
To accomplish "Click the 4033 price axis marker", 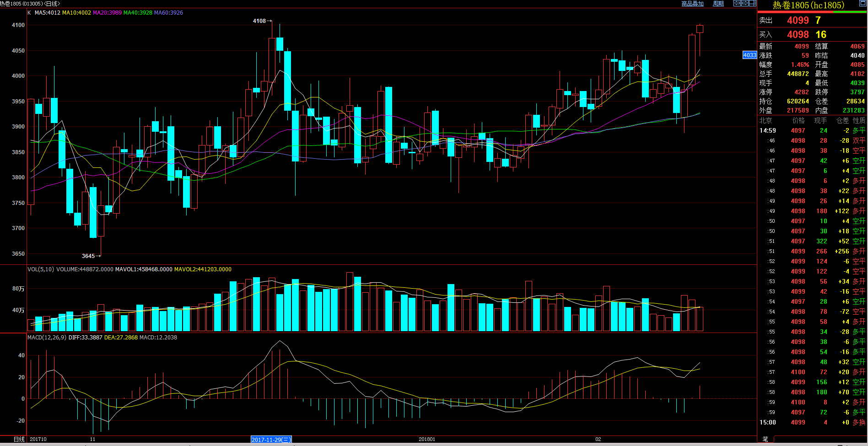I will 749,55.
